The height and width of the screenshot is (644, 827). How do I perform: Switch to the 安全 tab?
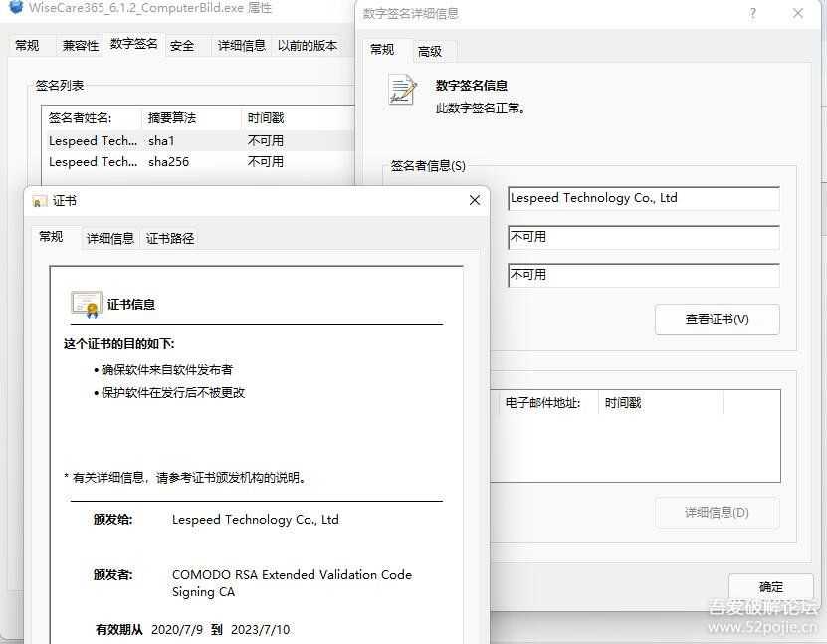coord(183,45)
